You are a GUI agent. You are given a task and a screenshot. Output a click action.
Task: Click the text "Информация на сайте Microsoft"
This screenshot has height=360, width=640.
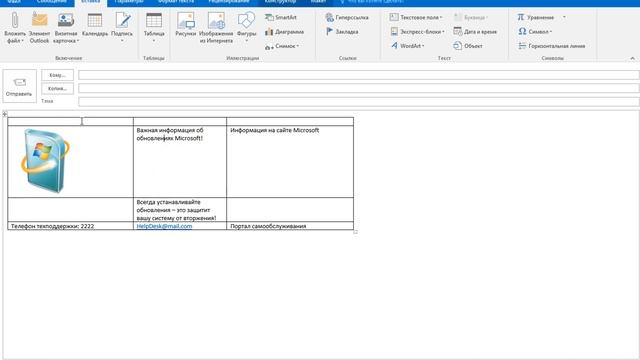[x=274, y=130]
